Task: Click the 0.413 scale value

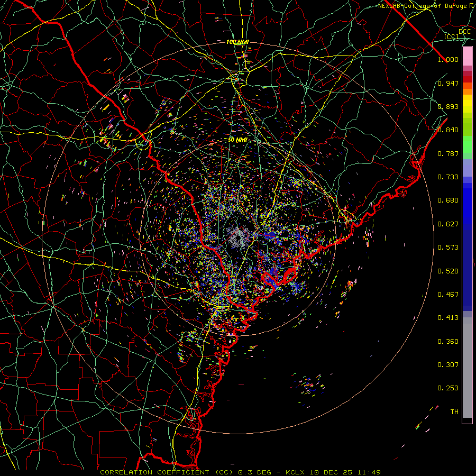Action: tap(448, 318)
